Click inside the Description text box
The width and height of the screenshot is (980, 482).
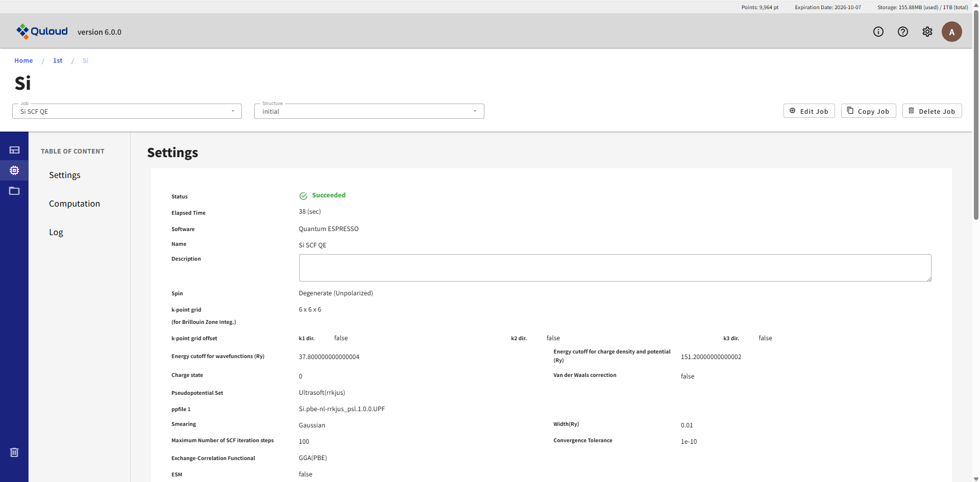[615, 268]
